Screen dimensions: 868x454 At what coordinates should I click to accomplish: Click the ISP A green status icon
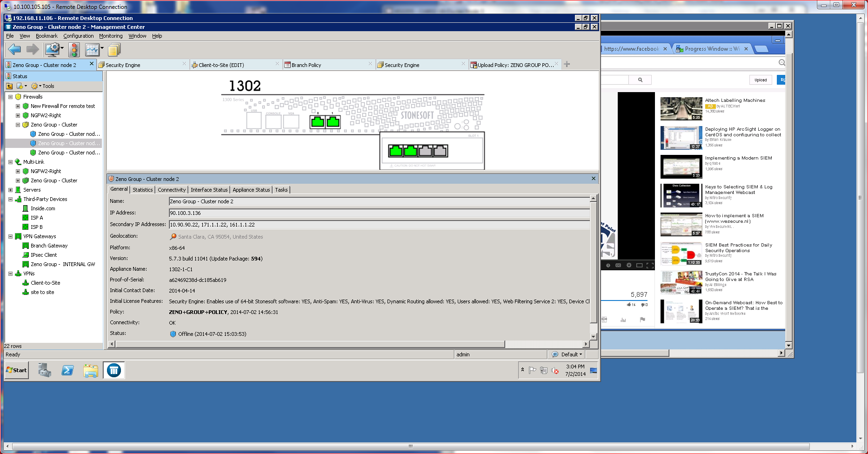(26, 218)
